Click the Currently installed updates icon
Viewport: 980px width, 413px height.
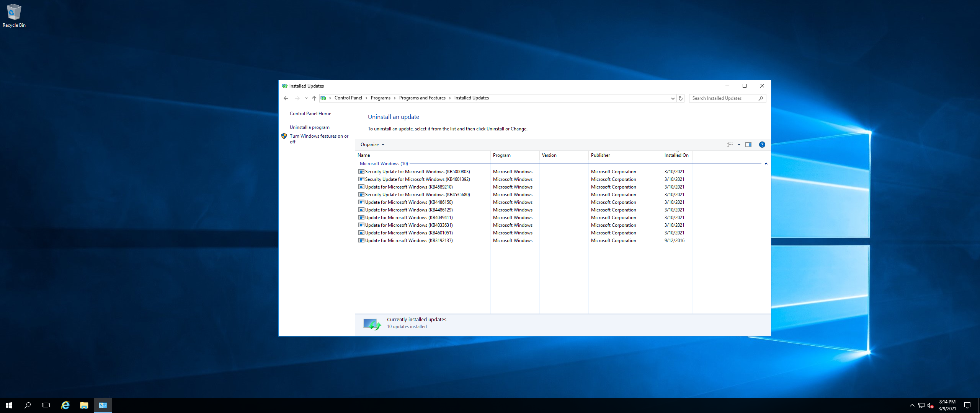(x=372, y=324)
